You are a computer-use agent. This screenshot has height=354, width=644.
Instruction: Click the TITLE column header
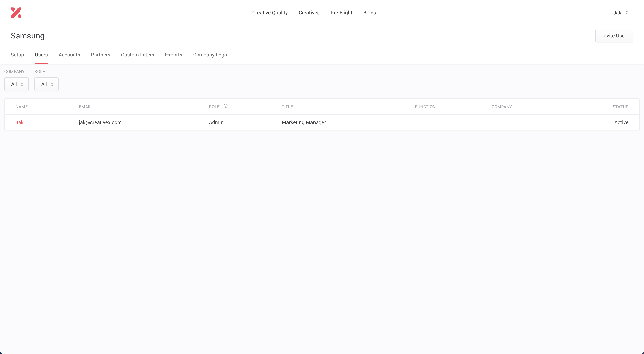[287, 107]
